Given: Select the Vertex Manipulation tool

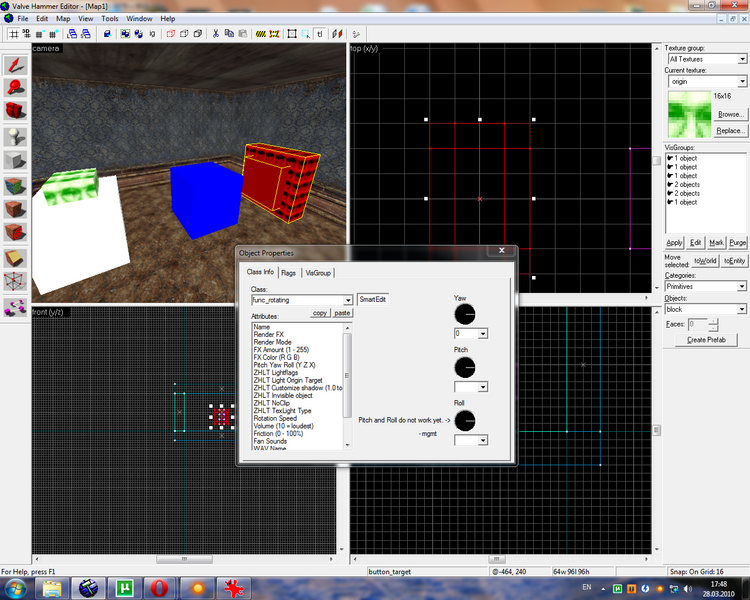Looking at the screenshot, I should pyautogui.click(x=15, y=281).
